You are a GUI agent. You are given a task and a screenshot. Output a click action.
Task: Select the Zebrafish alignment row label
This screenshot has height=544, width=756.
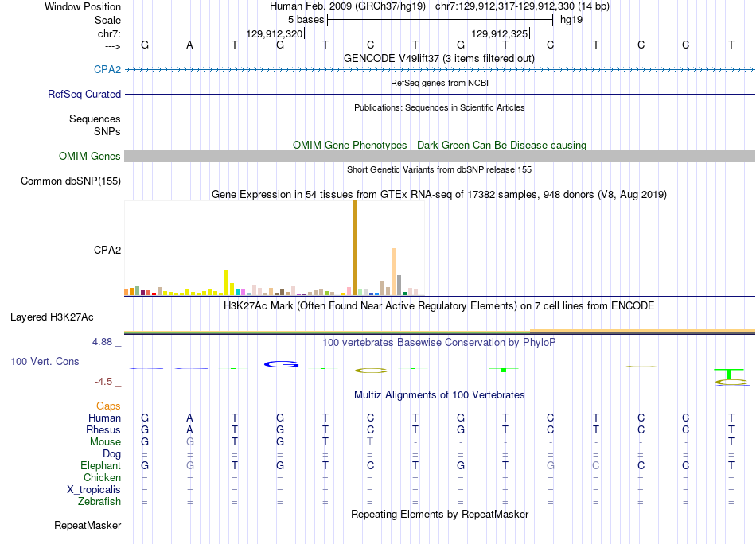tap(99, 502)
